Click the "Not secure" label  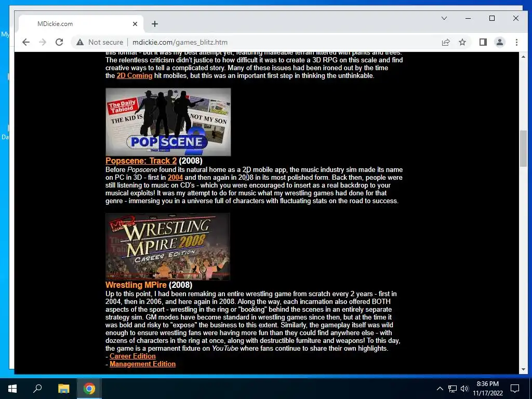point(105,42)
